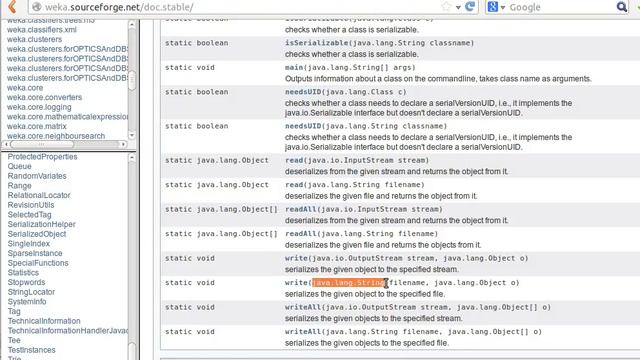The image size is (640, 360).
Task: Open read(String filename) method
Action: coord(294,185)
